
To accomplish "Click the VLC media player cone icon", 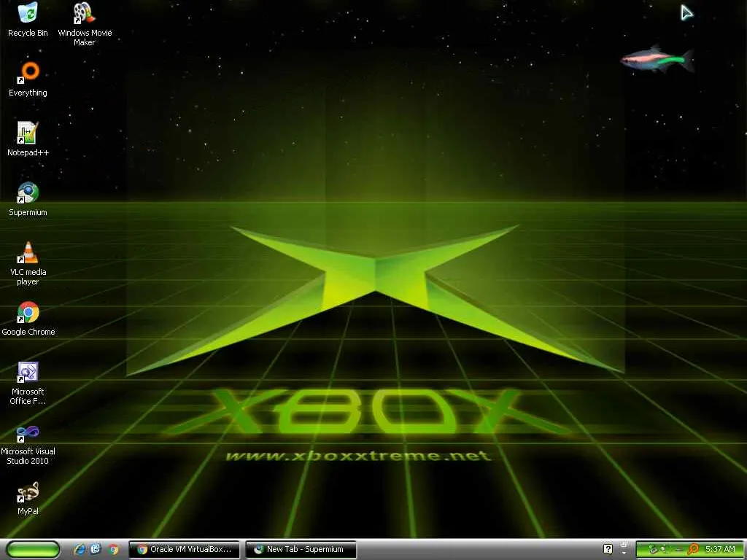I will (28, 252).
